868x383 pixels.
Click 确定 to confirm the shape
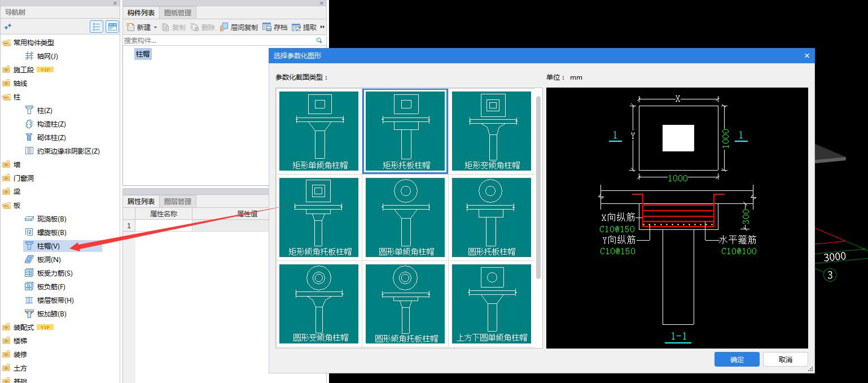point(737,359)
